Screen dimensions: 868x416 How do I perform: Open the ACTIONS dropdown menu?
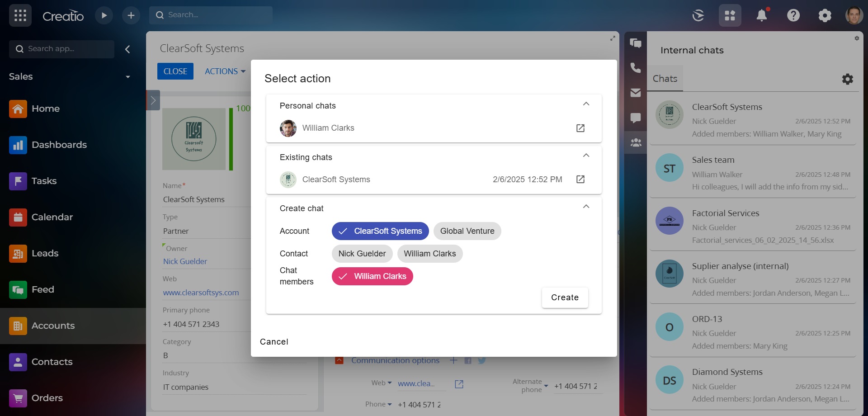(x=225, y=71)
